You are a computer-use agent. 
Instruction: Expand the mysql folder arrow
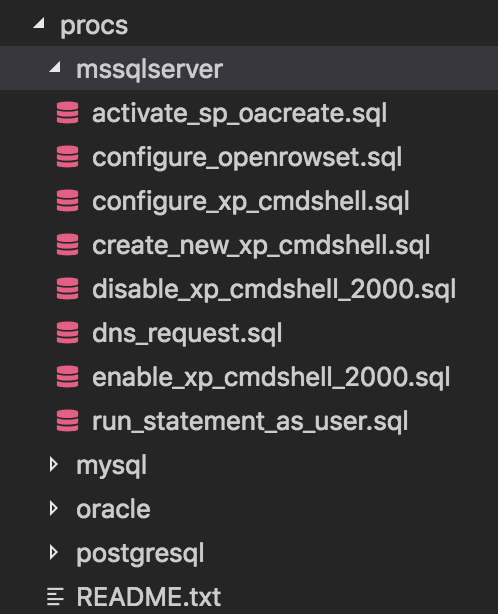54,465
